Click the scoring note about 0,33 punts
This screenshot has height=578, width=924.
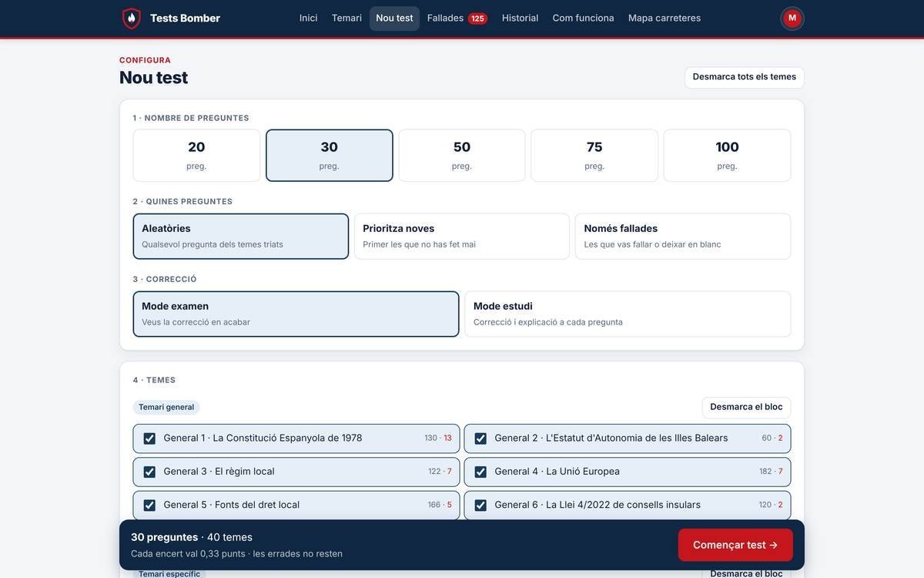236,553
